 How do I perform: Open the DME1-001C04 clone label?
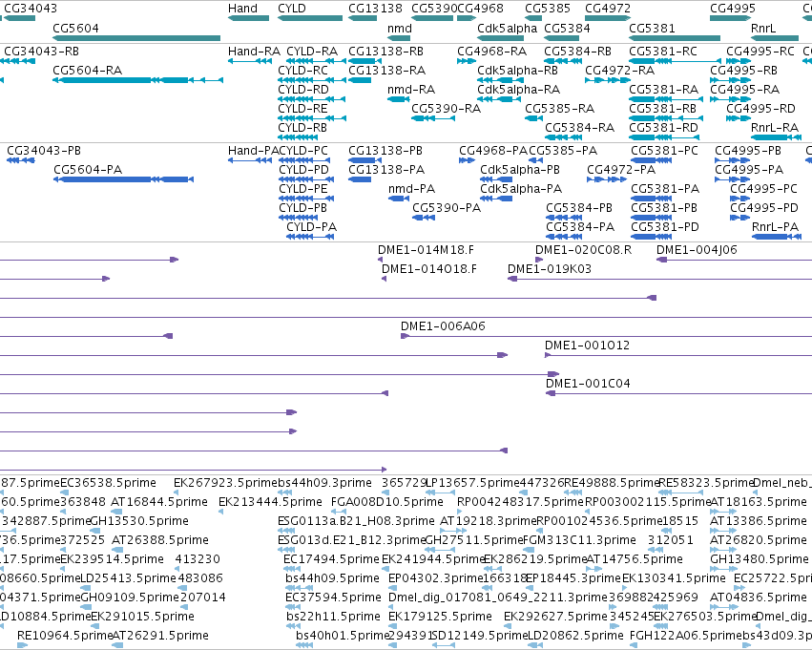click(588, 384)
